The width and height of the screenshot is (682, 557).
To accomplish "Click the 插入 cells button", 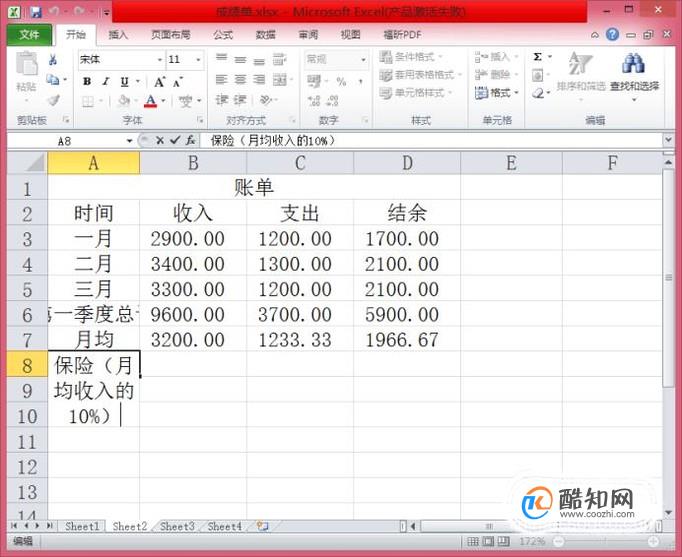I will tap(496, 57).
